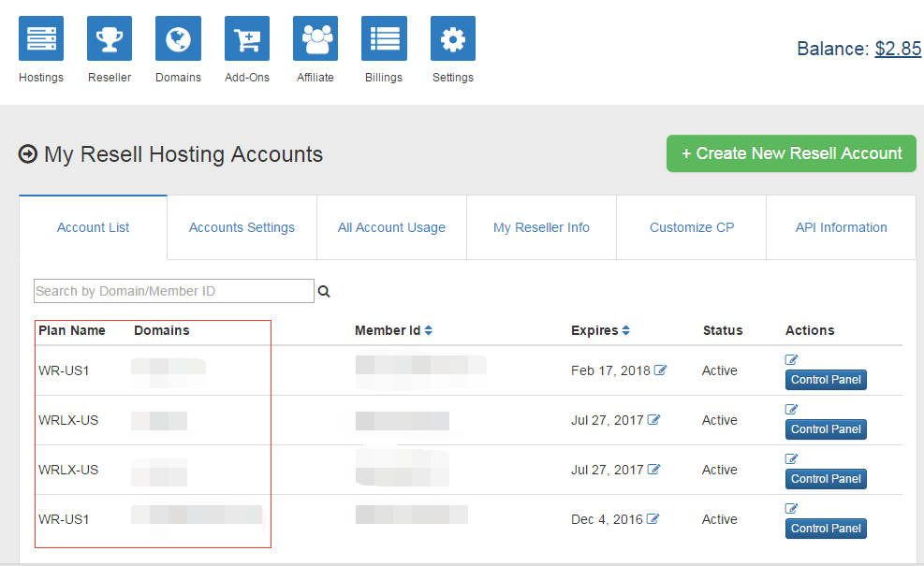Sort by Member Id column

(x=428, y=330)
